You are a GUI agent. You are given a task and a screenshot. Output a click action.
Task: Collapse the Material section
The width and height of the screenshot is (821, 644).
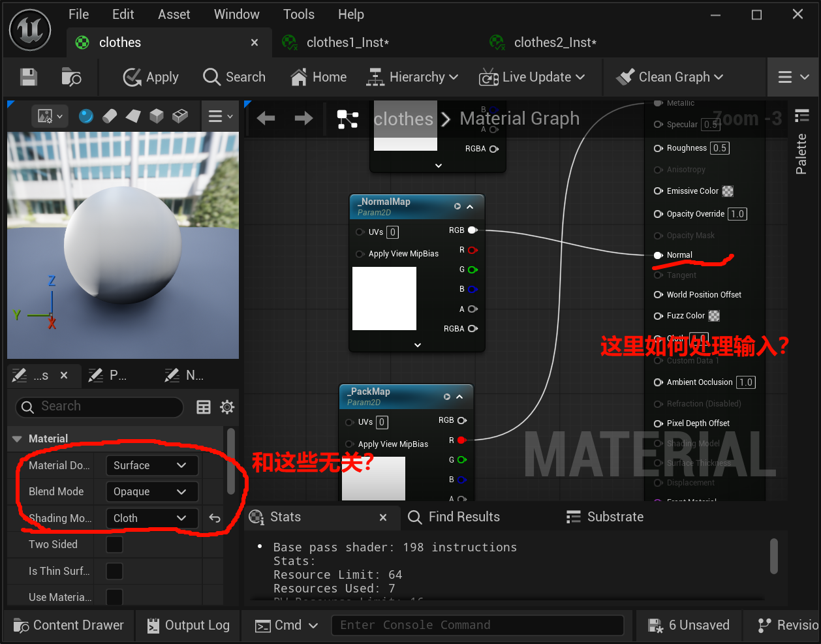tap(17, 438)
